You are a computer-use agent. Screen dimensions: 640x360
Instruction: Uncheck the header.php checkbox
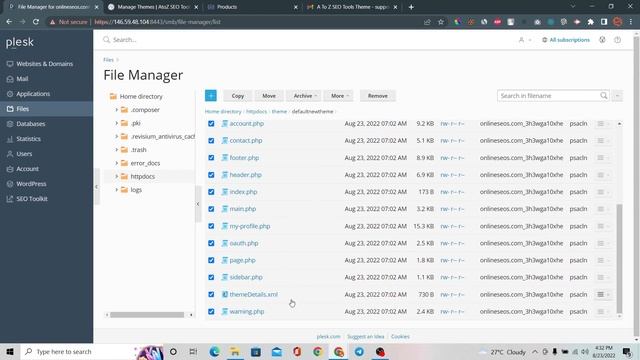point(211,175)
